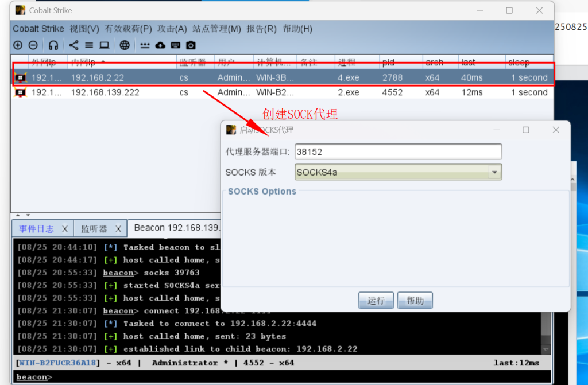
Task: View keystrokes keyboard toolbar icon
Action: coord(176,45)
